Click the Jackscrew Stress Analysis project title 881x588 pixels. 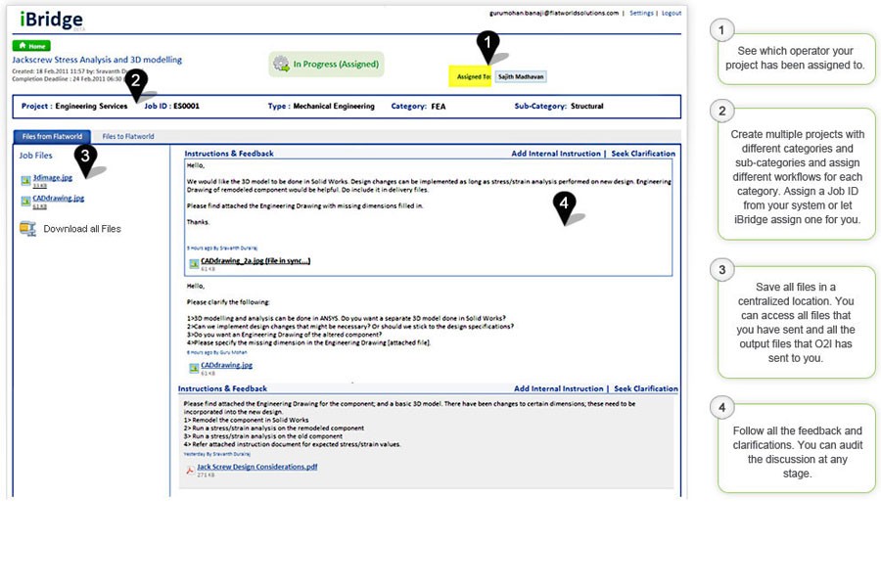[x=97, y=60]
